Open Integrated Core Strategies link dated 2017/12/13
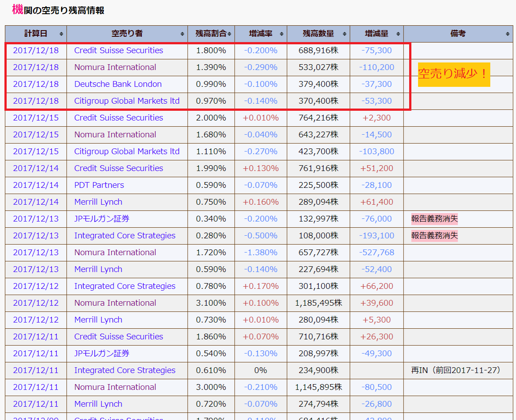Image resolution: width=516 pixels, height=420 pixels. pos(125,236)
